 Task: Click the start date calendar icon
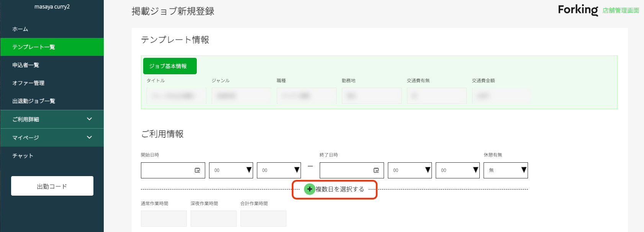(x=198, y=170)
